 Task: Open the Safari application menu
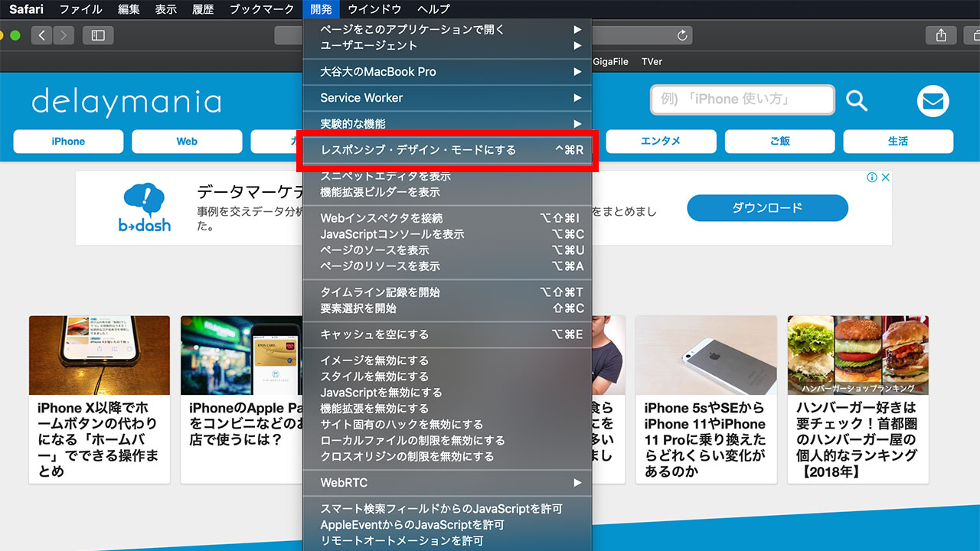click(x=26, y=9)
